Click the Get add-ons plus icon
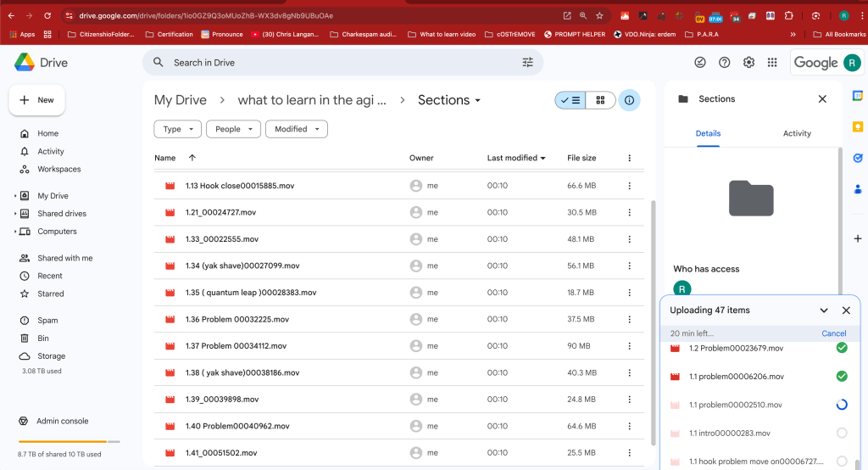This screenshot has height=470, width=868. pyautogui.click(x=858, y=238)
